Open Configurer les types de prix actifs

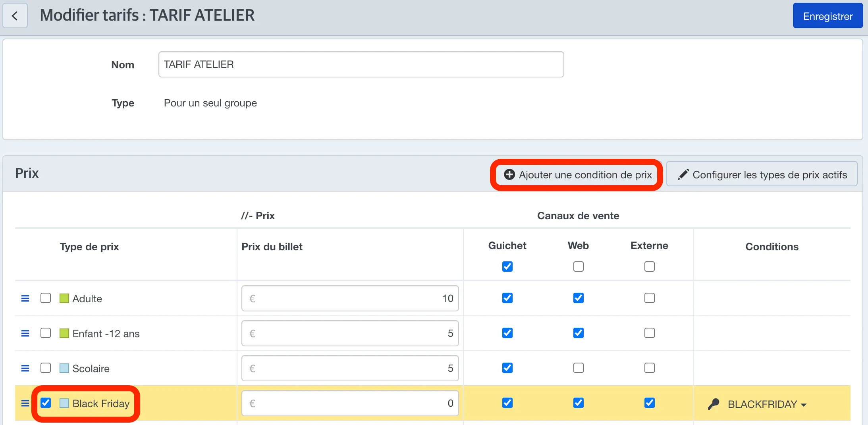coord(762,174)
